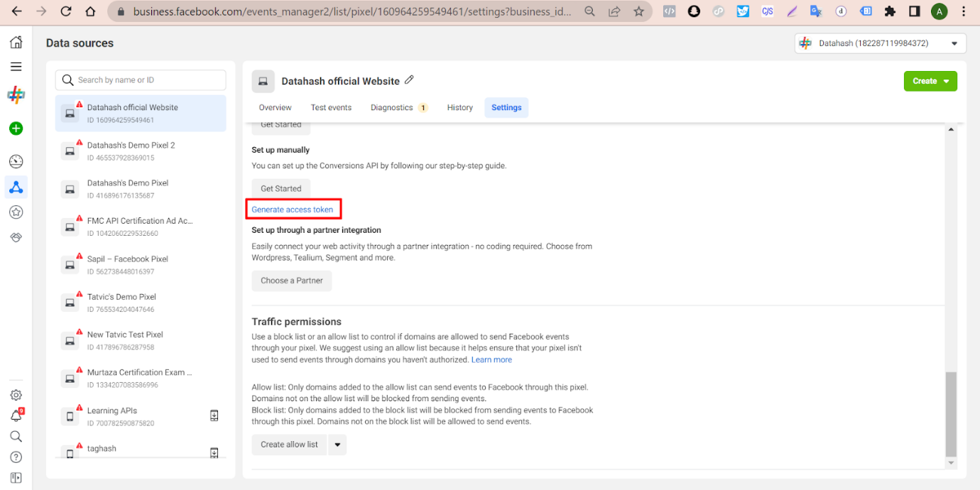The height and width of the screenshot is (490, 980).
Task: Bookmark this page with star icon
Action: point(638,11)
